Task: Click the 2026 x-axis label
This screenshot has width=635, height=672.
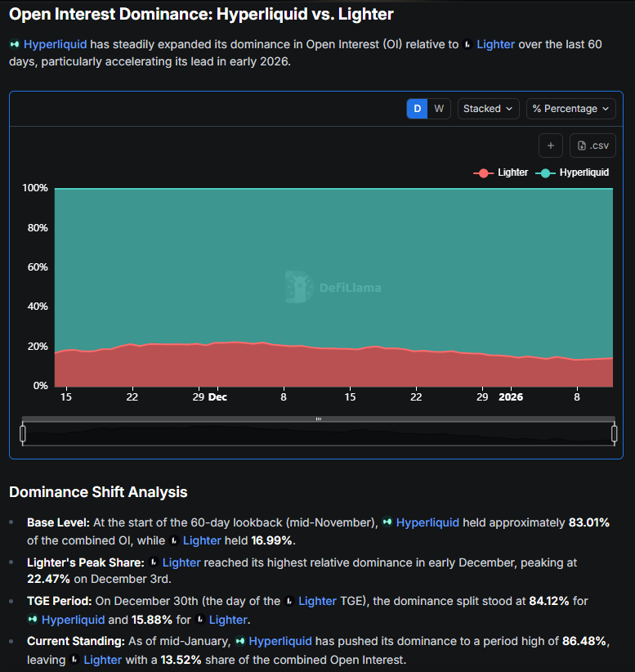Action: tap(511, 396)
